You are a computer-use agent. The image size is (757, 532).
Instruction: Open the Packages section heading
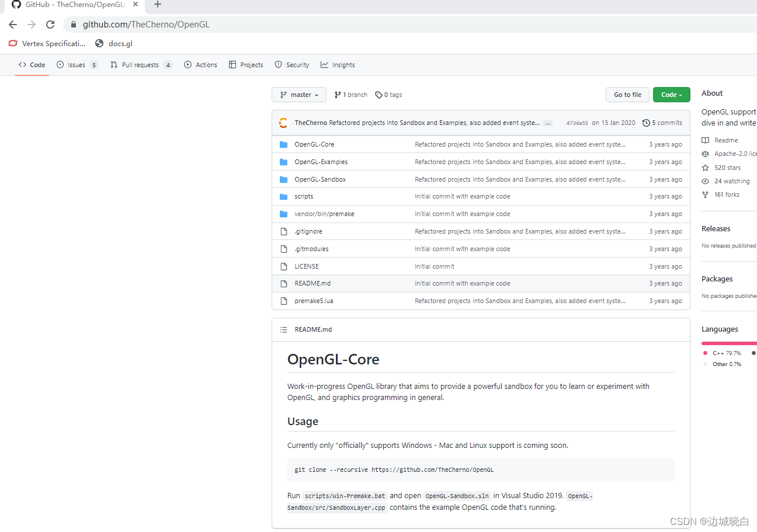point(717,279)
